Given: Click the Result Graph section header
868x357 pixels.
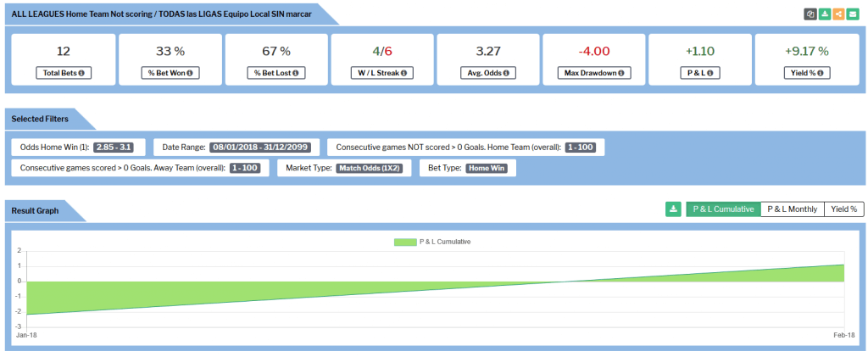Looking at the screenshot, I should 35,211.
